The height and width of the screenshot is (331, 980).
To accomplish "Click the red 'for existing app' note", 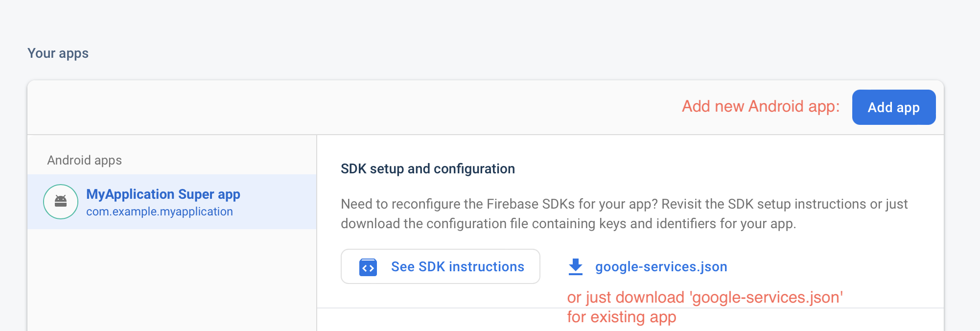I will (622, 317).
